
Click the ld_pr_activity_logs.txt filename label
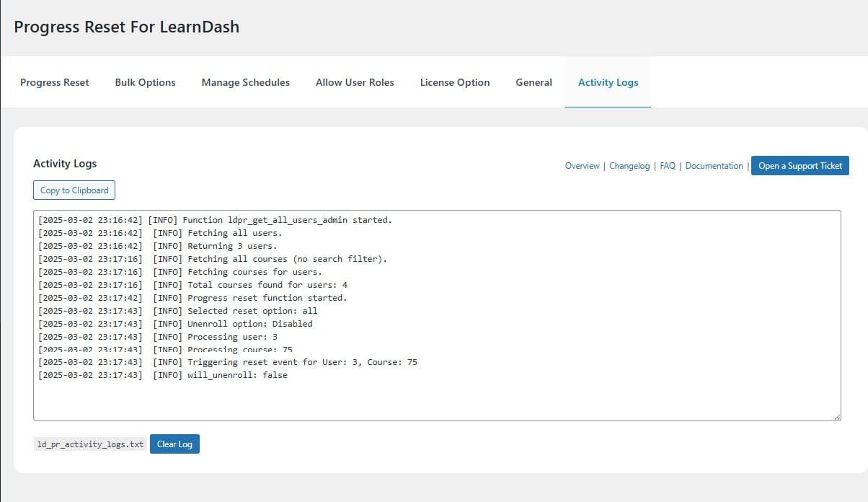90,444
